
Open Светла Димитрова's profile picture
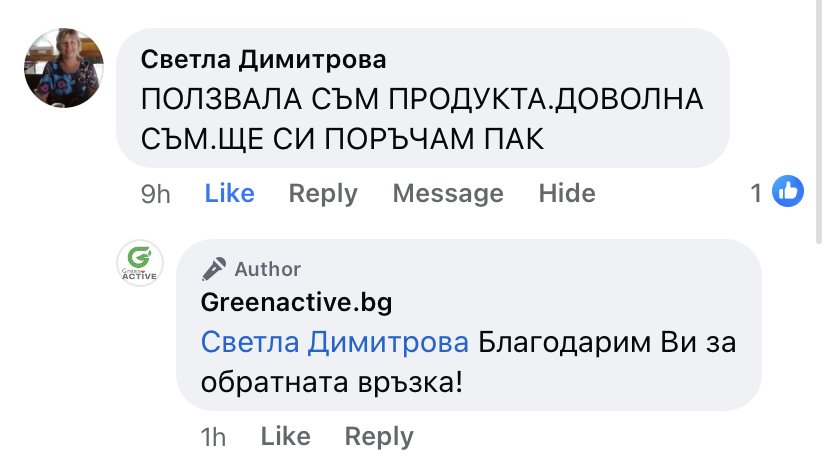[x=64, y=68]
